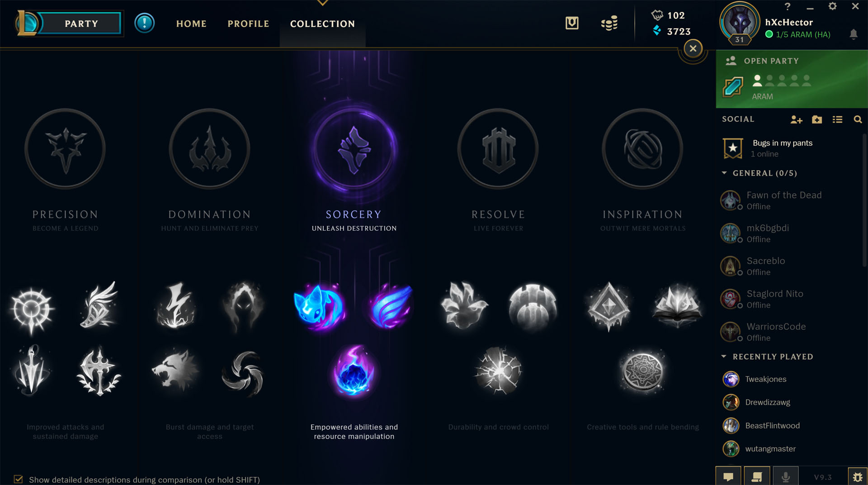Toggle the Show detailed descriptions checkbox
Screen dimensions: 868x485
18,479
